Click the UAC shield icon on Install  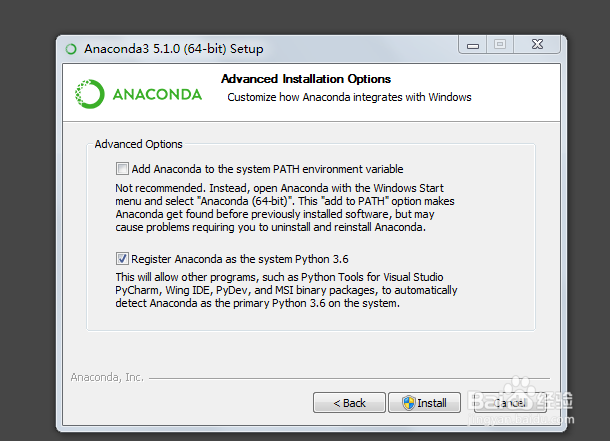click(408, 403)
